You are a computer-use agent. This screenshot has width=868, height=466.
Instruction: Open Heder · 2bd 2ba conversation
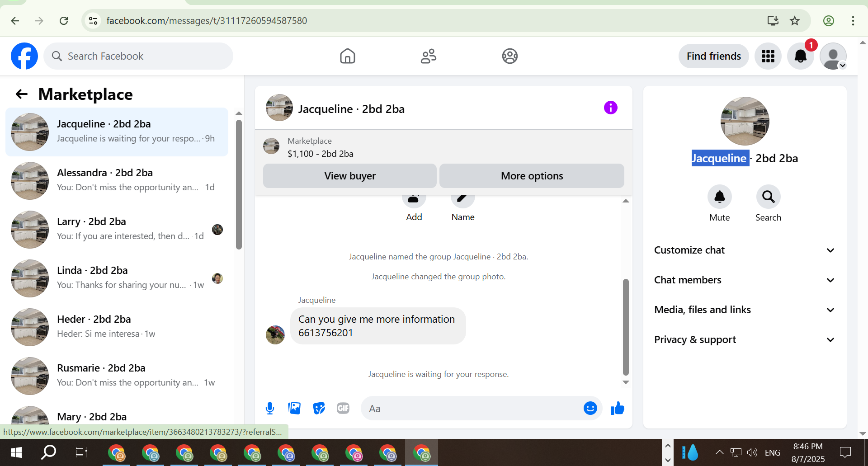pyautogui.click(x=117, y=327)
